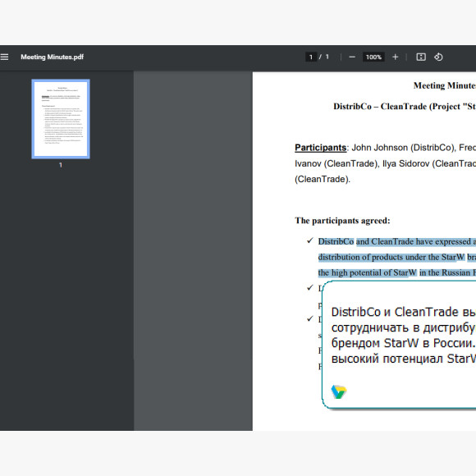476x476 pixels.
Task: Click the highlighted text 'and CleanTrade have expressed'
Action: coord(413,241)
